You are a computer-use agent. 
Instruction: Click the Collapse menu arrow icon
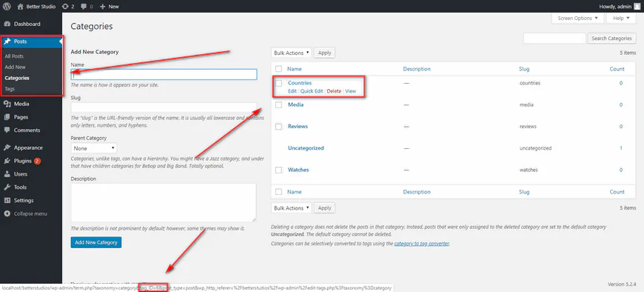click(7, 214)
